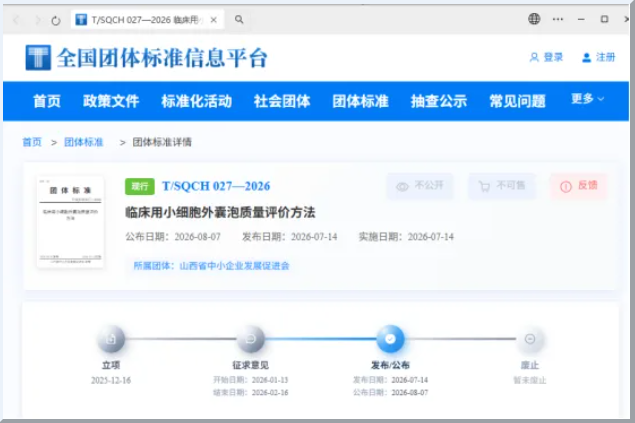Expand the 更多 dropdown menu
This screenshot has height=423, width=635.
(x=587, y=99)
